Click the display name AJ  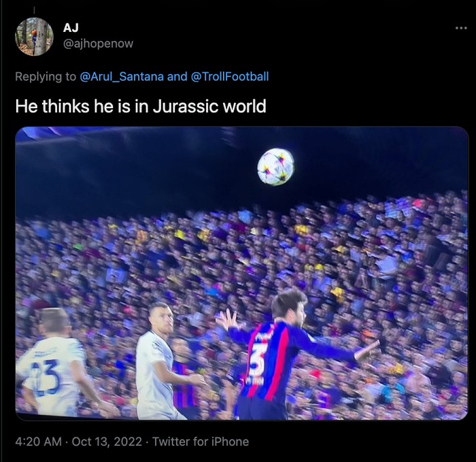[71, 28]
